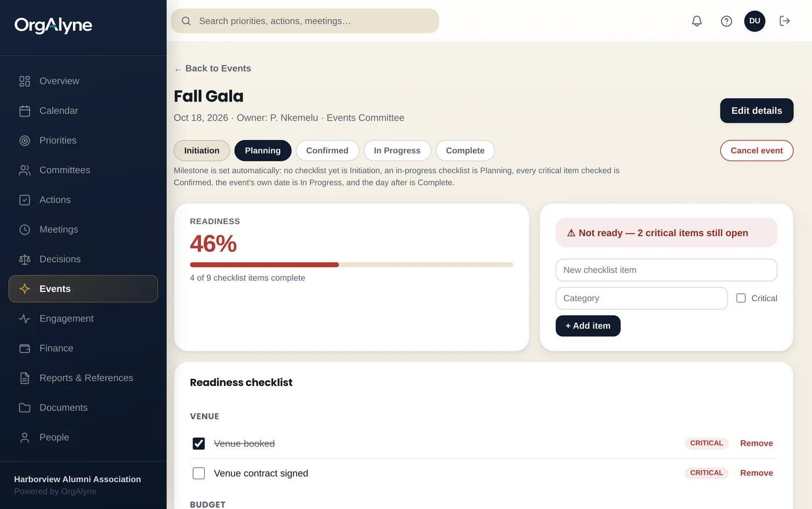Click the search magnifier icon

[x=186, y=21]
